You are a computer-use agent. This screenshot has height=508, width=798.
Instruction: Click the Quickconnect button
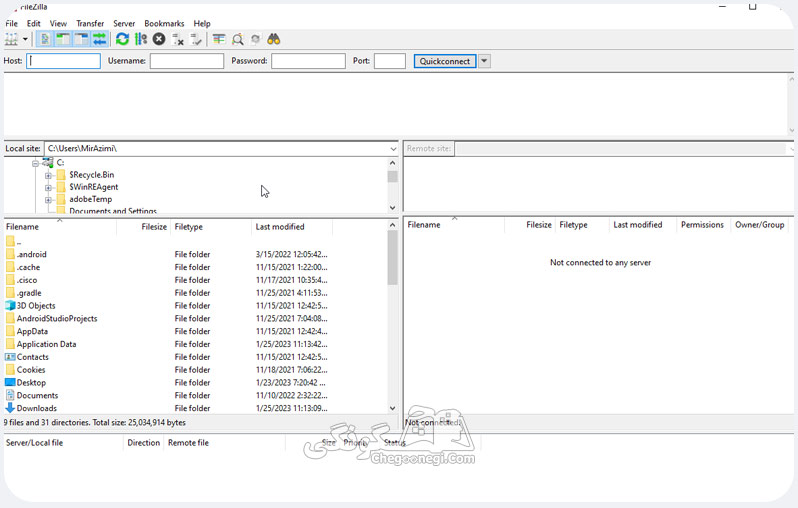pyautogui.click(x=445, y=61)
